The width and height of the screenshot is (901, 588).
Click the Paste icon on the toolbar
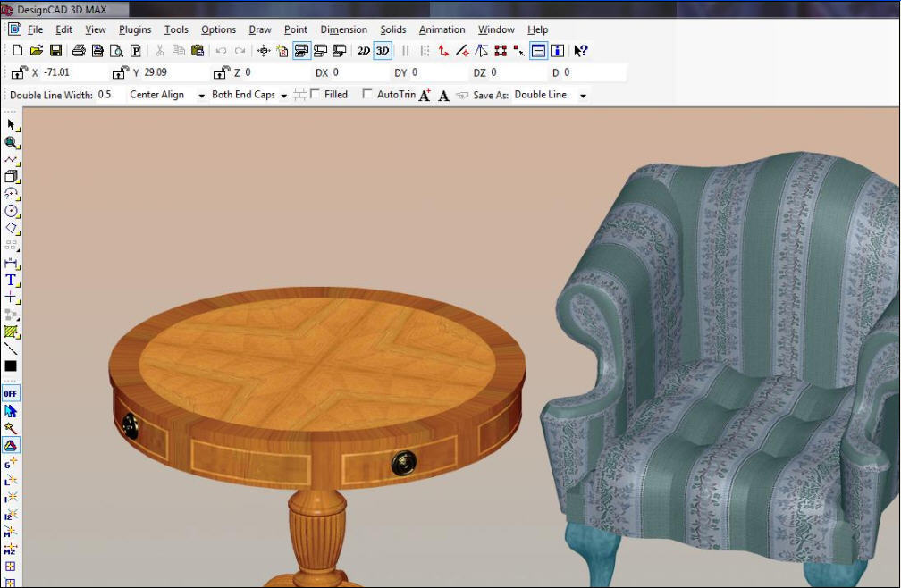196,50
